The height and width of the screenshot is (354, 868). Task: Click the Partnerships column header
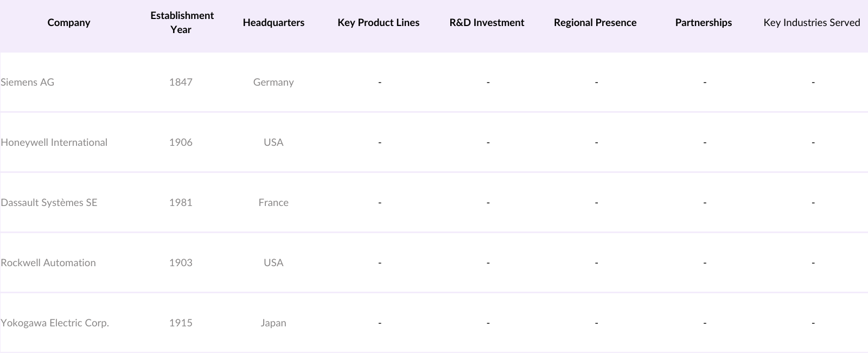tap(703, 23)
